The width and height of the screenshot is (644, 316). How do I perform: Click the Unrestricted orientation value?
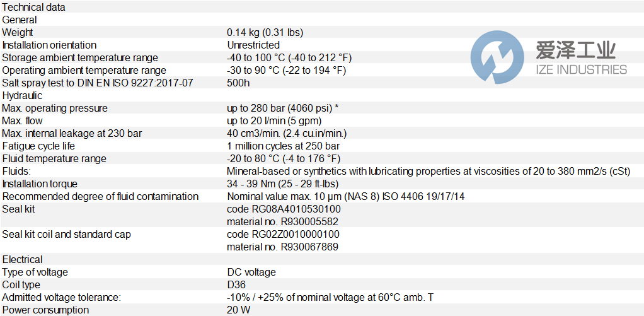click(x=253, y=45)
